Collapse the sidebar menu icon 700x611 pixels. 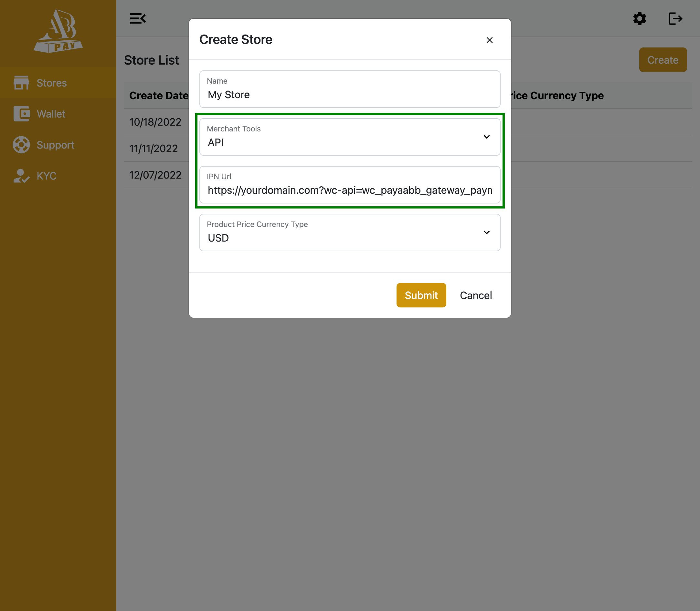(x=138, y=18)
